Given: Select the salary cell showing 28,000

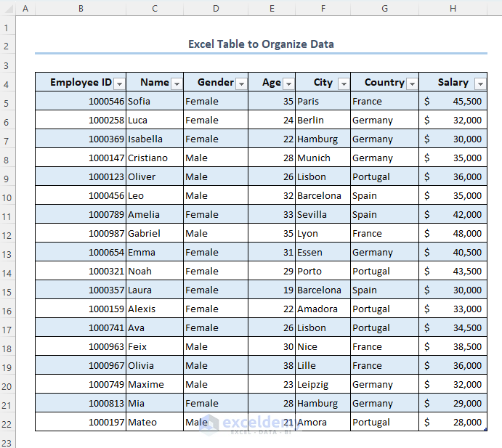Looking at the screenshot, I should pos(453,422).
